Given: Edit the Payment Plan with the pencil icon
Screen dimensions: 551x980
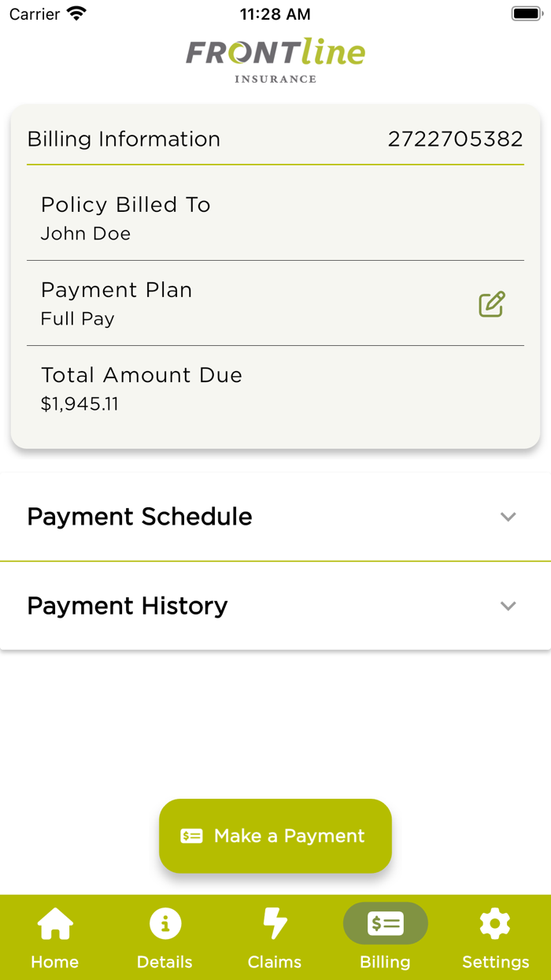Looking at the screenshot, I should pos(492,304).
